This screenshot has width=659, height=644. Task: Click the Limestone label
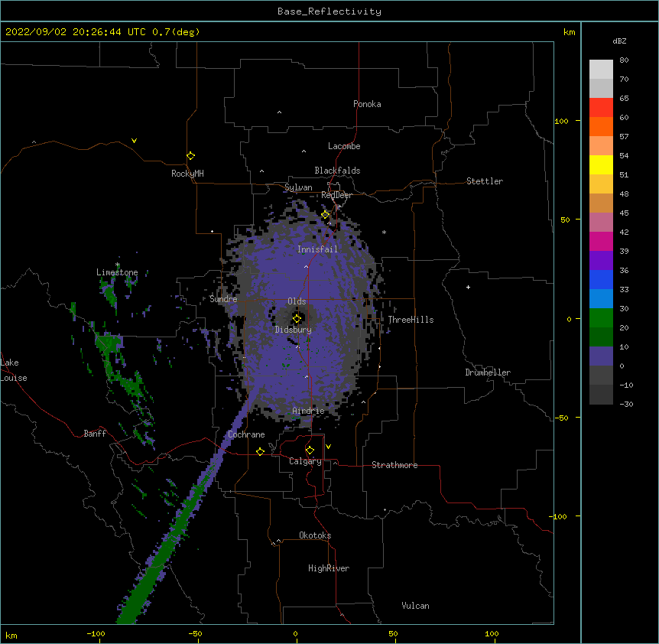click(117, 272)
